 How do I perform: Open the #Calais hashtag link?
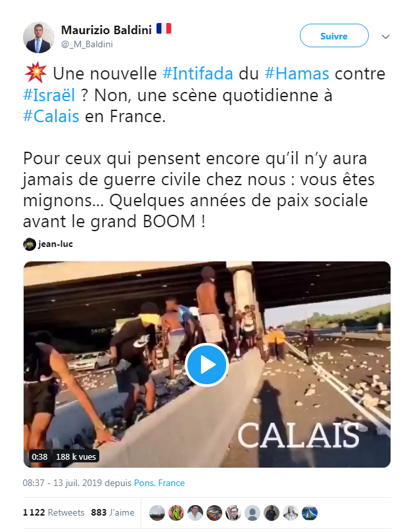(x=51, y=116)
